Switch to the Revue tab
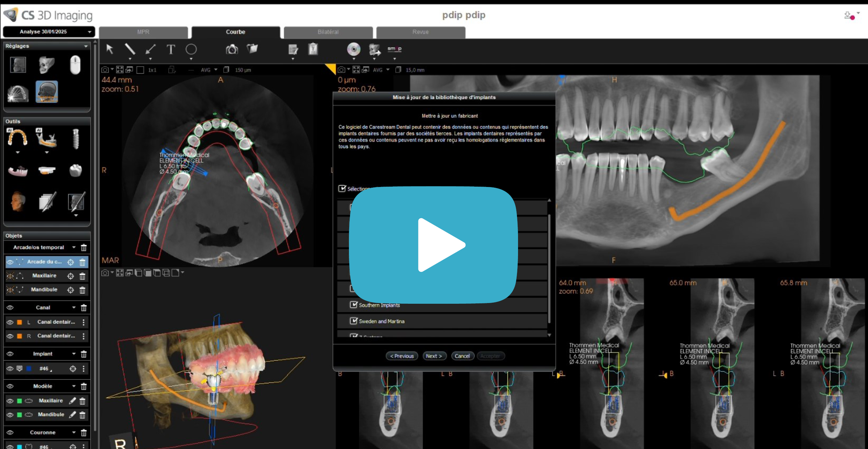Viewport: 868px width, 449px height. coord(420,32)
